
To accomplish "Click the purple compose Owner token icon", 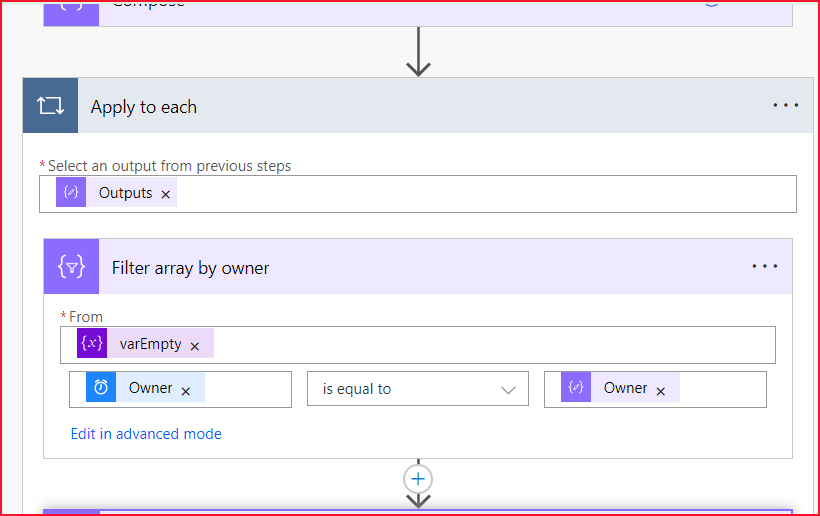I will [576, 387].
